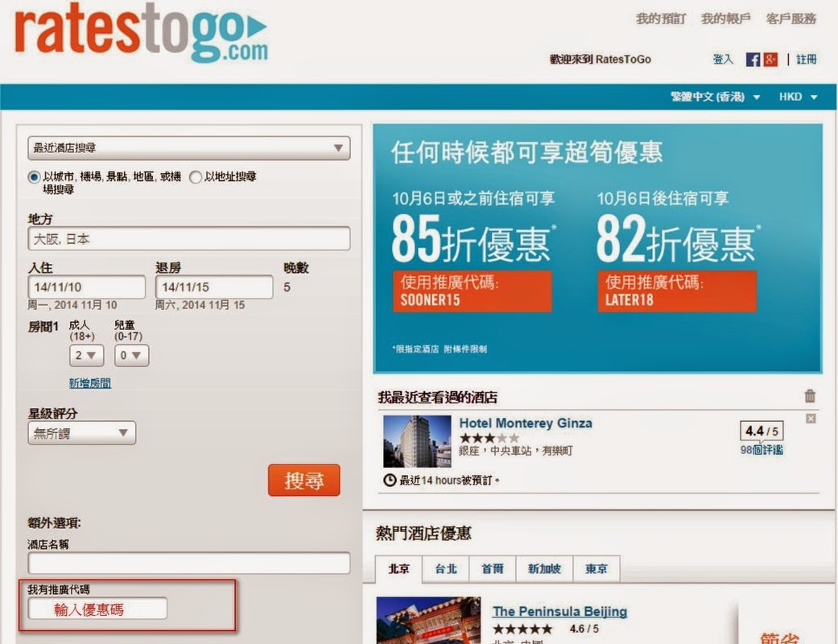This screenshot has width=838, height=644.
Task: Click the Google+ login icon
Action: pyautogui.click(x=771, y=59)
